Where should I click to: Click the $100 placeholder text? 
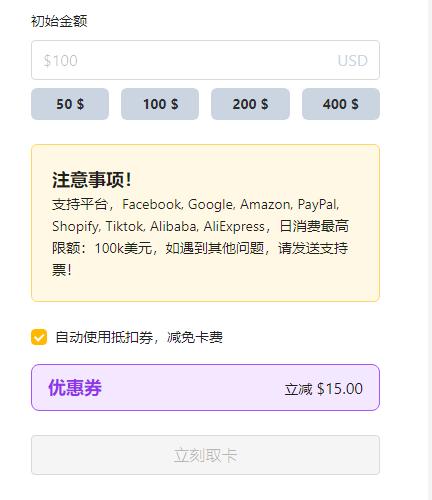click(x=60, y=61)
